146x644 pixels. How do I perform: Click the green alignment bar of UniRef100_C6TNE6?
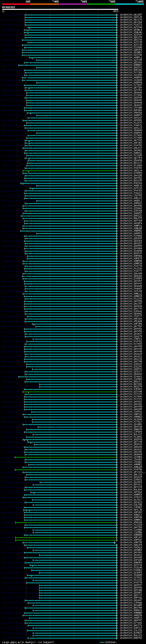tap(66, 457)
